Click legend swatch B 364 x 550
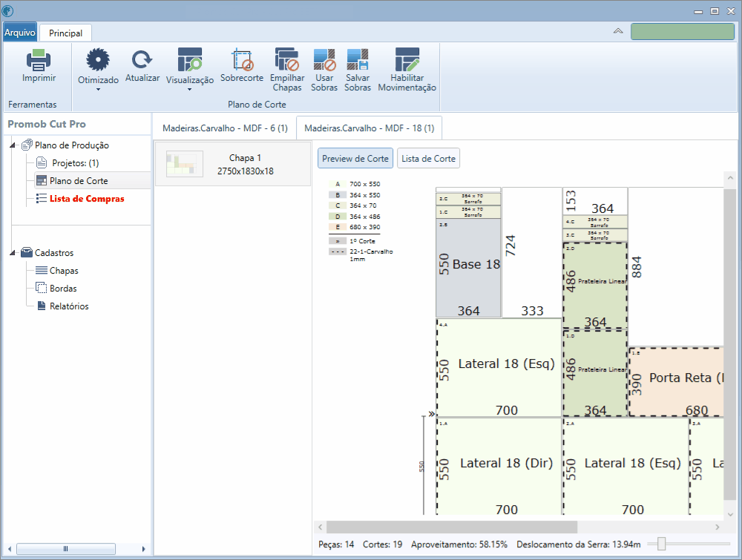Screen dimensions: 742x560 [x=338, y=195]
